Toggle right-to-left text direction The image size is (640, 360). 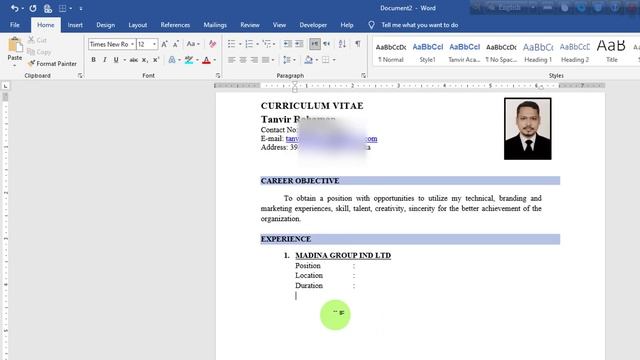coord(327,44)
